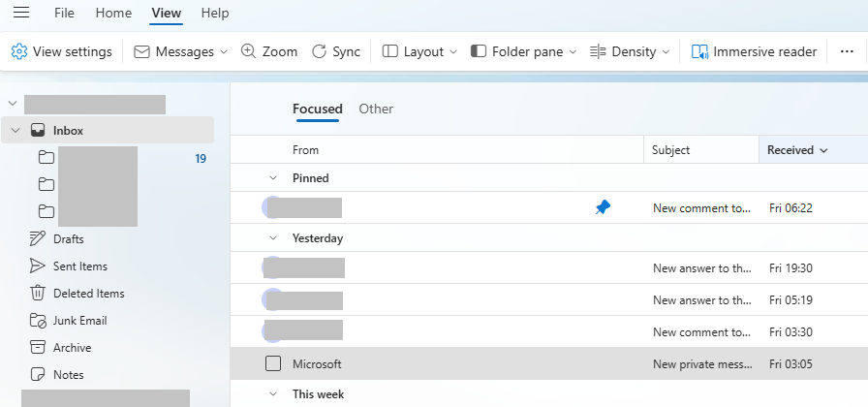Open the Sent Items folder
Image resolution: width=868 pixels, height=407 pixels.
pos(80,266)
